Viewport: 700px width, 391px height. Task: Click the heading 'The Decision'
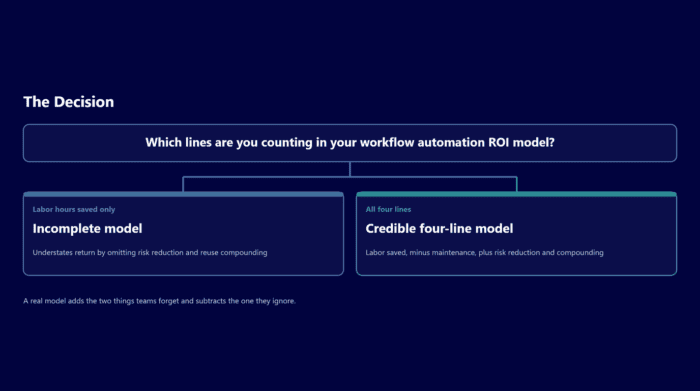[68, 102]
